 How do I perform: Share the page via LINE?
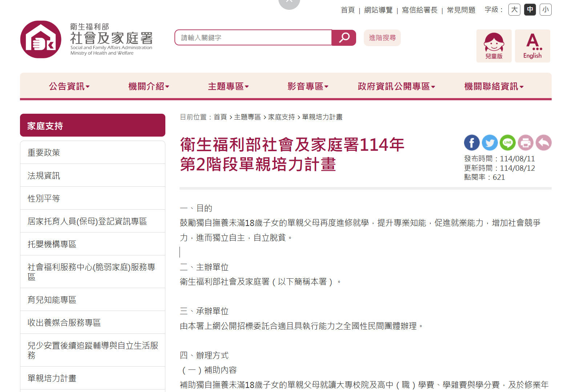click(x=507, y=143)
